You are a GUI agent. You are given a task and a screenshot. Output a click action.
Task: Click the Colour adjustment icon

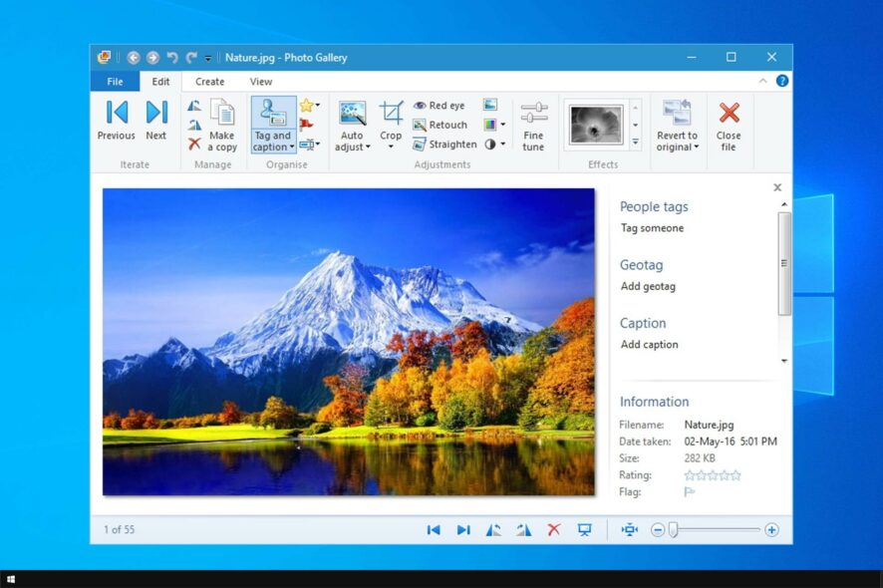490,124
